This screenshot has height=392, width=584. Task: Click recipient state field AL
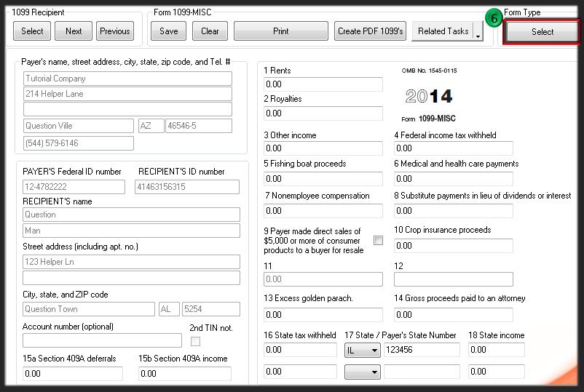pos(169,309)
